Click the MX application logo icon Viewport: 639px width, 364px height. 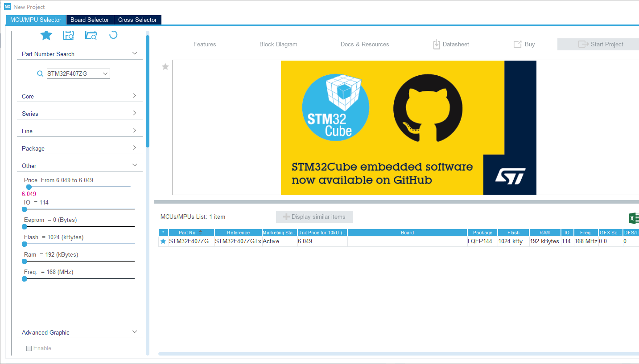tap(7, 7)
